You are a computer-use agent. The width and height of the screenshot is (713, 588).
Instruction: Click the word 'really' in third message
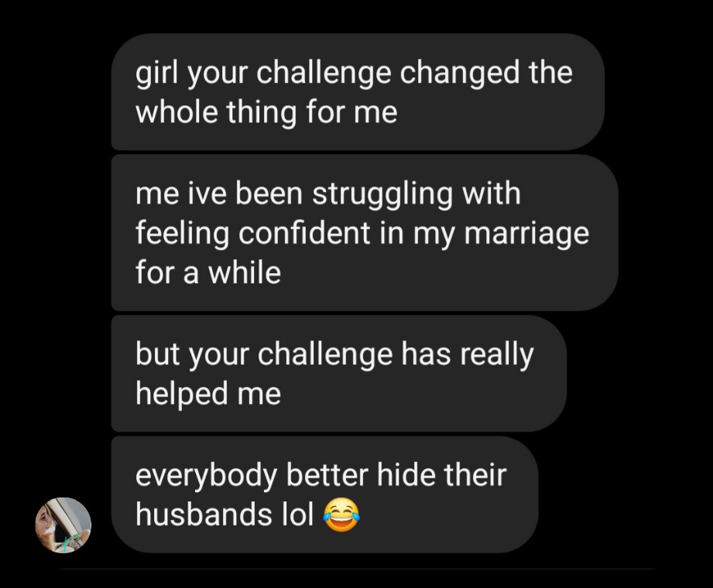(x=496, y=356)
